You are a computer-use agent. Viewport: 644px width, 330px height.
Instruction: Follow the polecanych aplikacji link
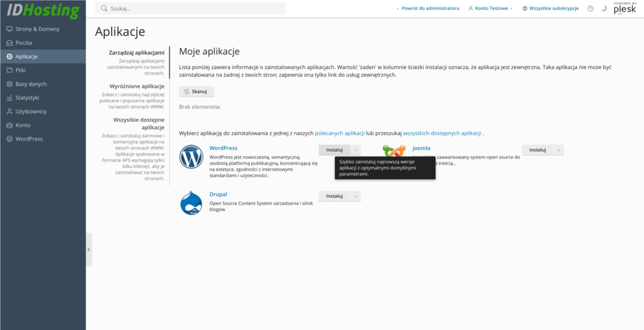click(340, 133)
